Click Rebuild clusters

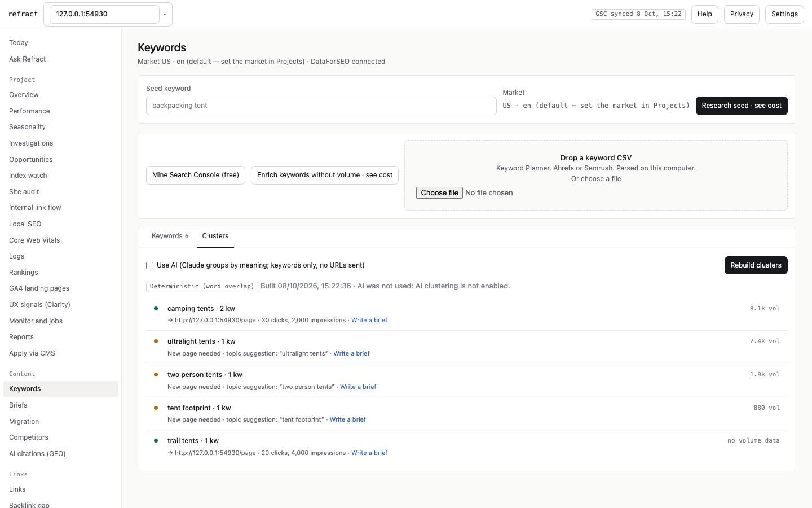(x=756, y=265)
